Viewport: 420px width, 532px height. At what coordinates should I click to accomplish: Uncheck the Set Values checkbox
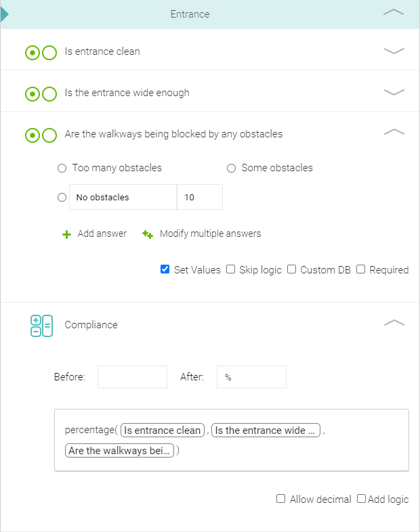165,269
